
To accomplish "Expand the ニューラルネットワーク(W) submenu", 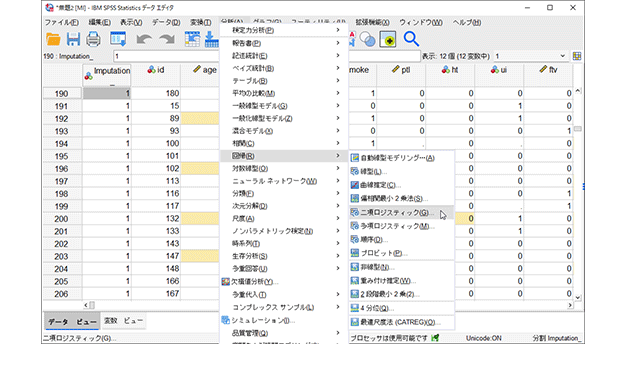I will [338, 181].
